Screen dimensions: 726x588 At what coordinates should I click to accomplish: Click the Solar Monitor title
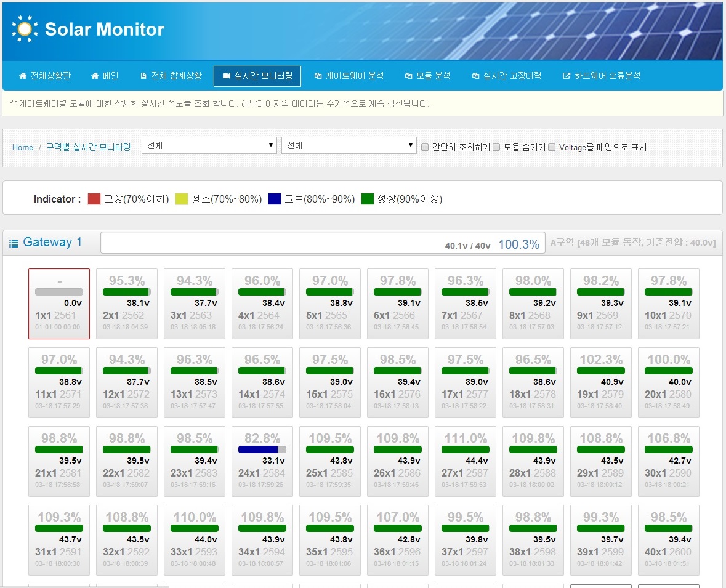(105, 29)
